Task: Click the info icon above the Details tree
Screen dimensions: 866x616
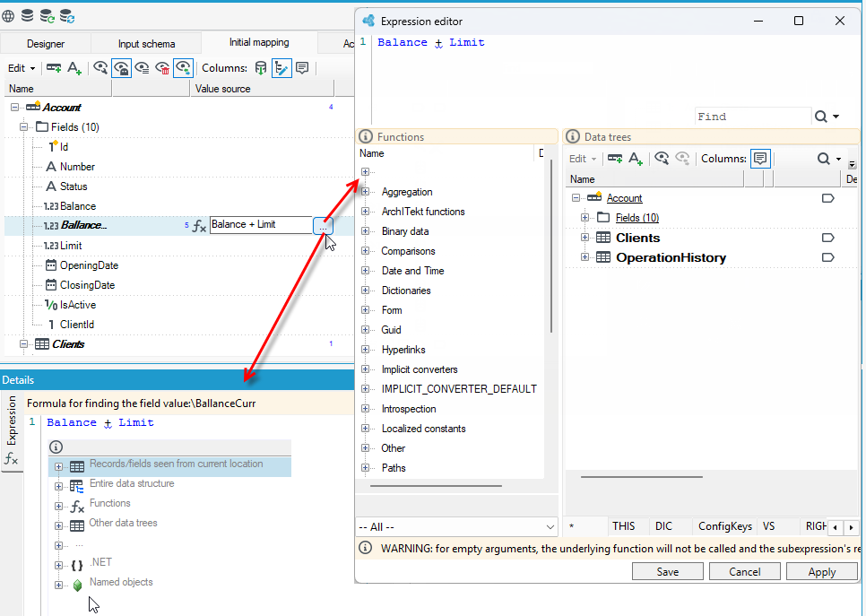Action: coord(56,447)
